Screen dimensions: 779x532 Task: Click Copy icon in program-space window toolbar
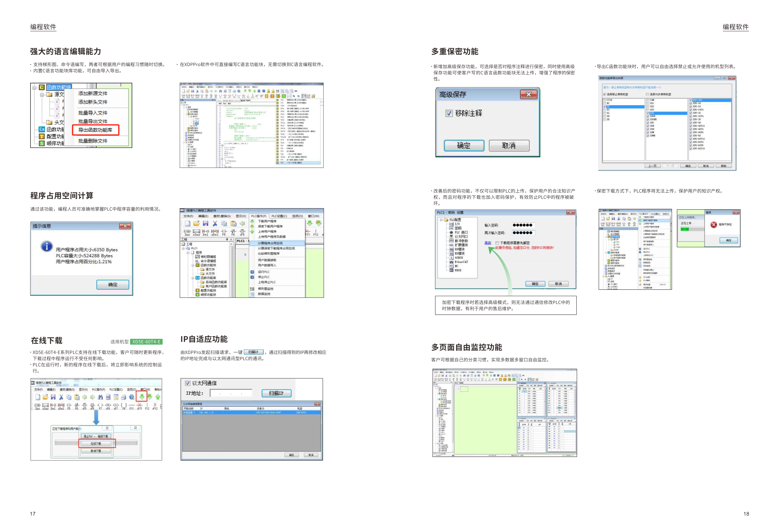tap(224, 224)
